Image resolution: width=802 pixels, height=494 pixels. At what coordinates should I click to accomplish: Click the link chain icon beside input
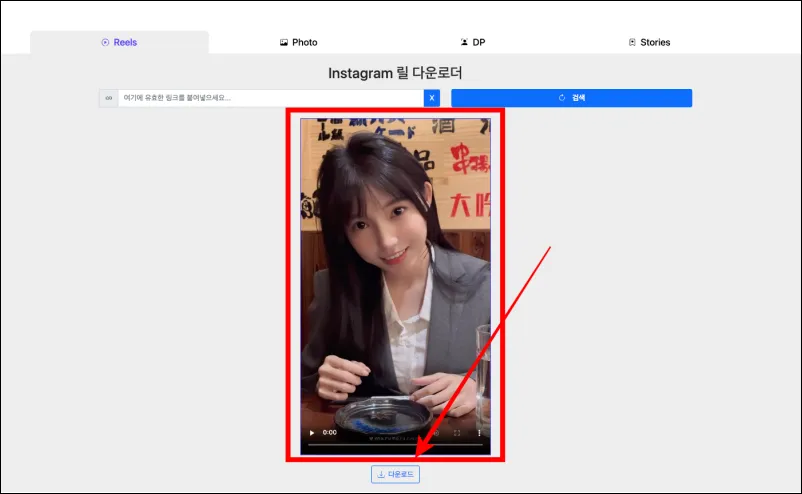108,98
